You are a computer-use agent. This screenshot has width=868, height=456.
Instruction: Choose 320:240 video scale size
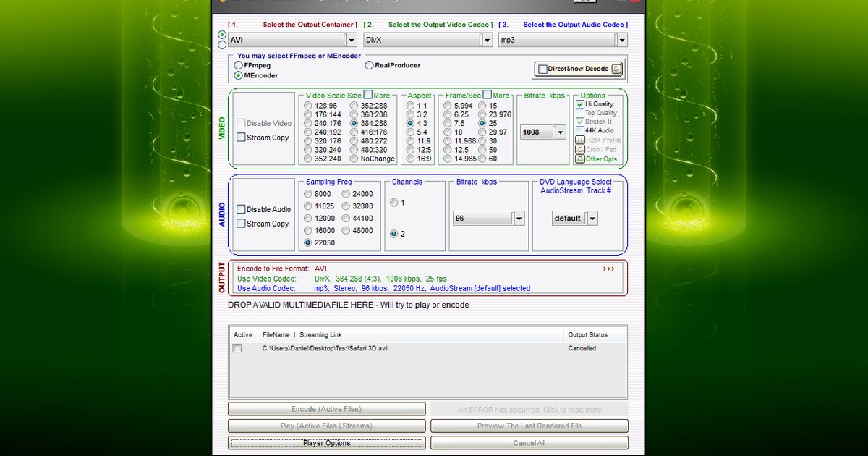click(308, 150)
